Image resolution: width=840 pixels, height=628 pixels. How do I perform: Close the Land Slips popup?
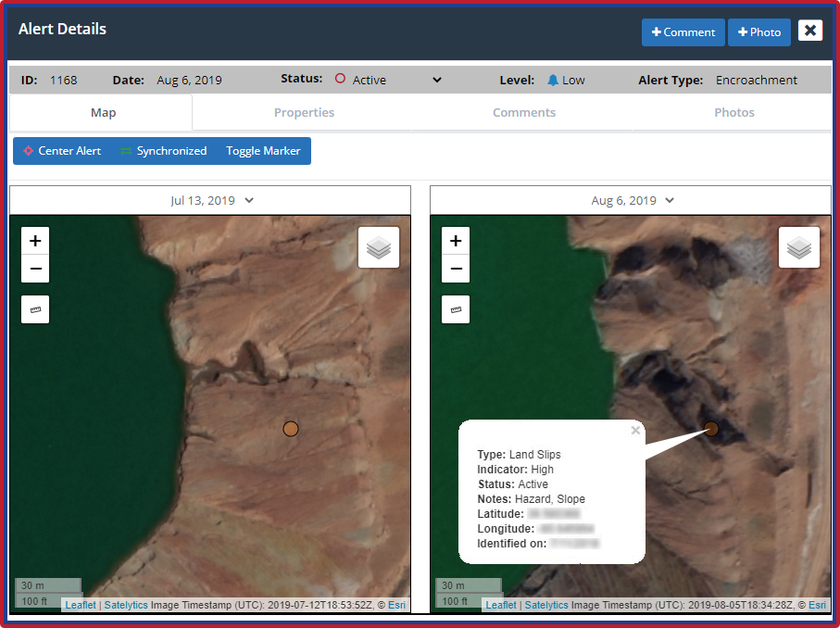point(635,430)
